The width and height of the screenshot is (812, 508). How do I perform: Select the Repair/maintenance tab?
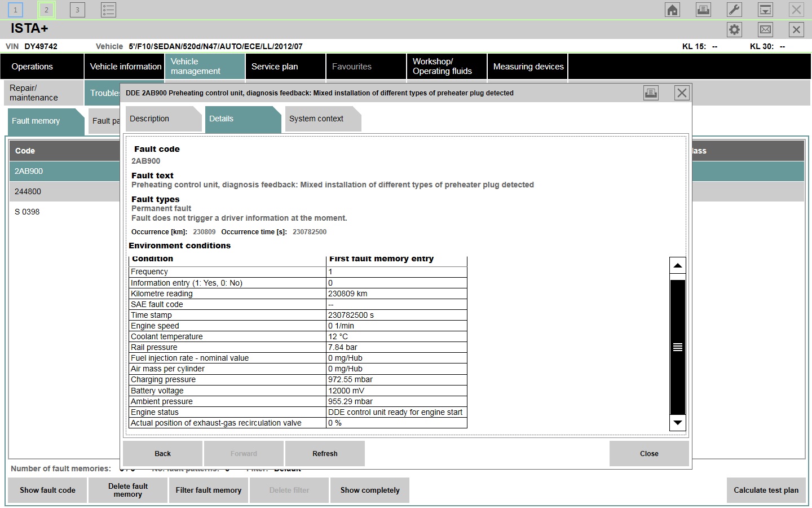point(43,93)
